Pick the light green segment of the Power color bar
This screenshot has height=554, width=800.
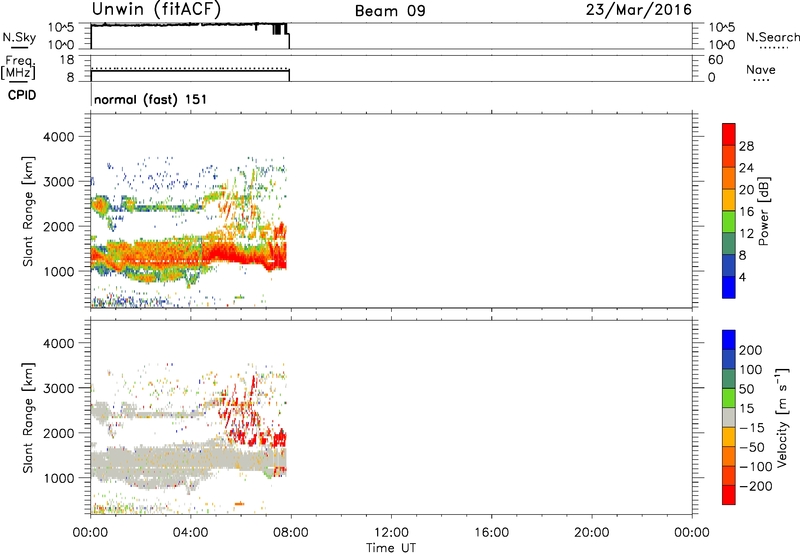729,222
